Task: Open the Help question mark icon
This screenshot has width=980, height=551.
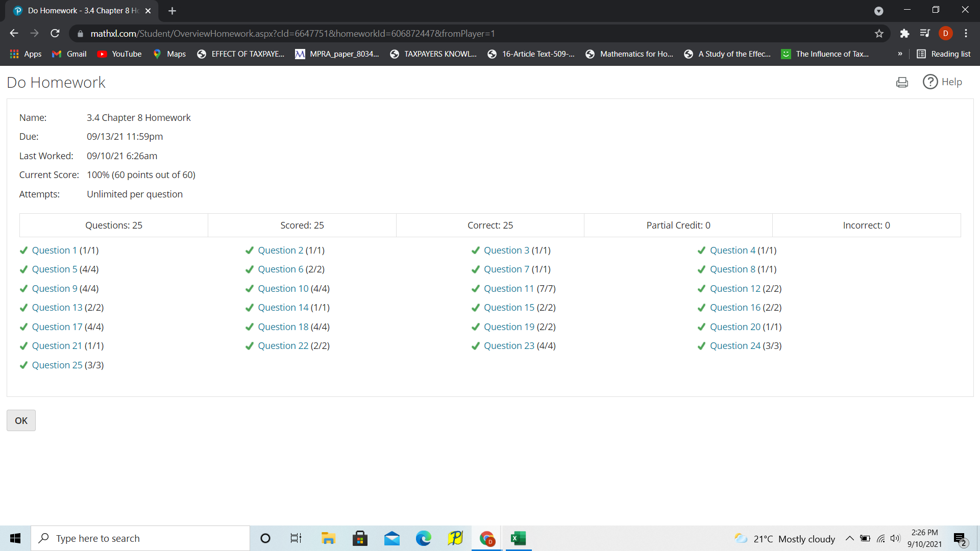Action: [x=930, y=82]
